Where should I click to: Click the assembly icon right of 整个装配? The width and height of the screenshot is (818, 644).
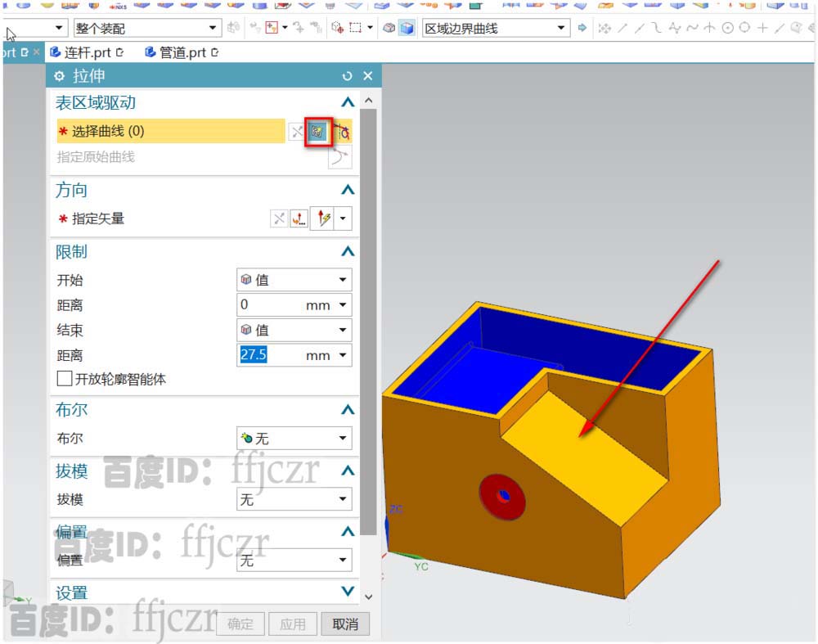pos(234,28)
